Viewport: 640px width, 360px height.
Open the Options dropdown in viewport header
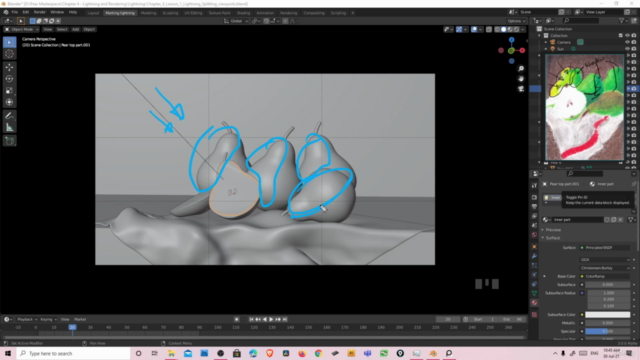pyautogui.click(x=516, y=21)
